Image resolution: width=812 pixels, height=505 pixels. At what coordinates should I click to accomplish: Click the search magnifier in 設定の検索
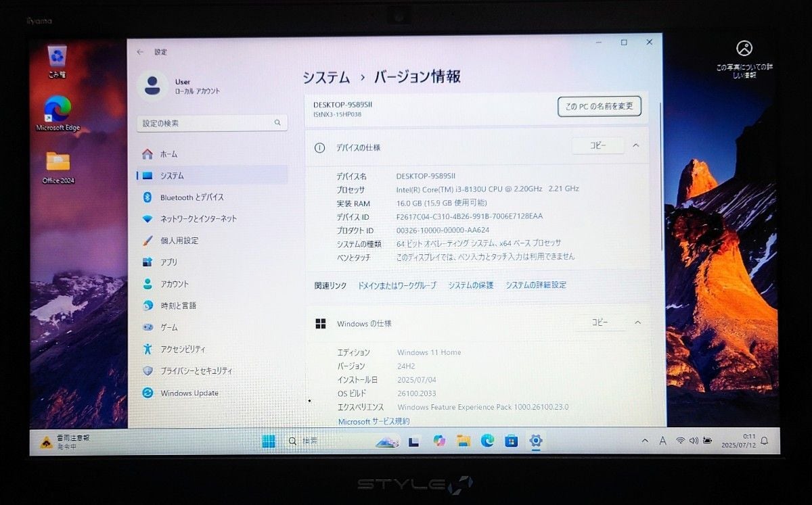277,123
